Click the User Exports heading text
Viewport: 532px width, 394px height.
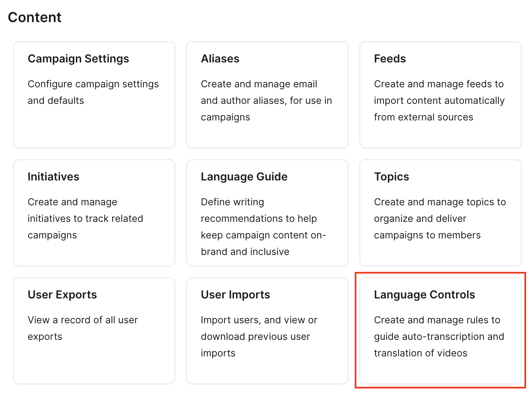click(x=62, y=295)
